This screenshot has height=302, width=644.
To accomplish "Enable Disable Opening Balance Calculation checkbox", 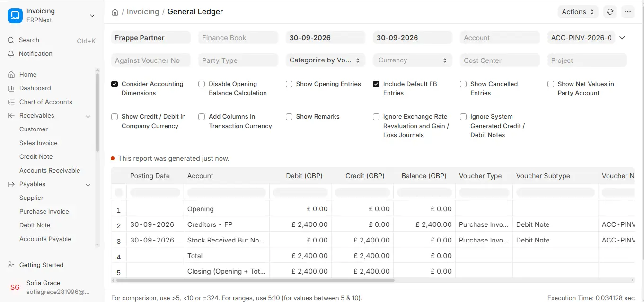I will (202, 84).
